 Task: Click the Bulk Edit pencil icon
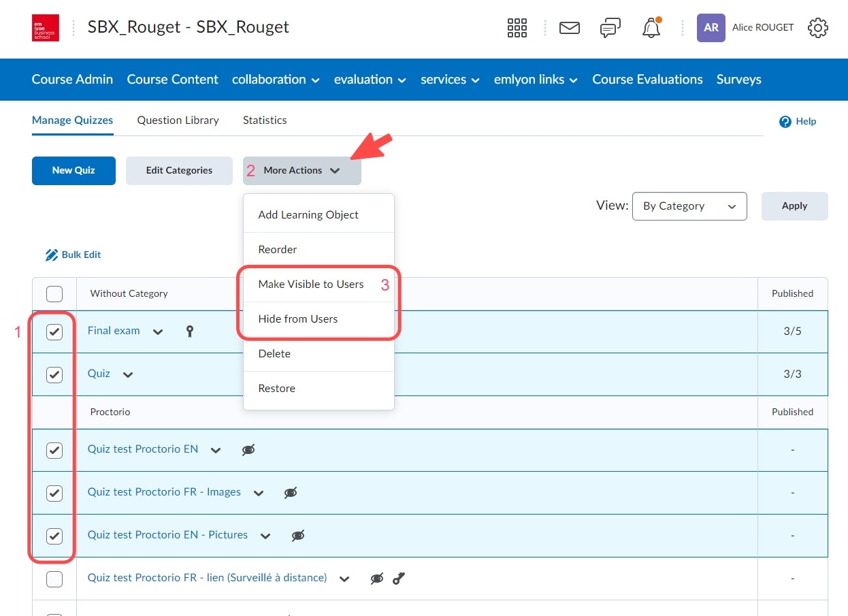tap(52, 255)
